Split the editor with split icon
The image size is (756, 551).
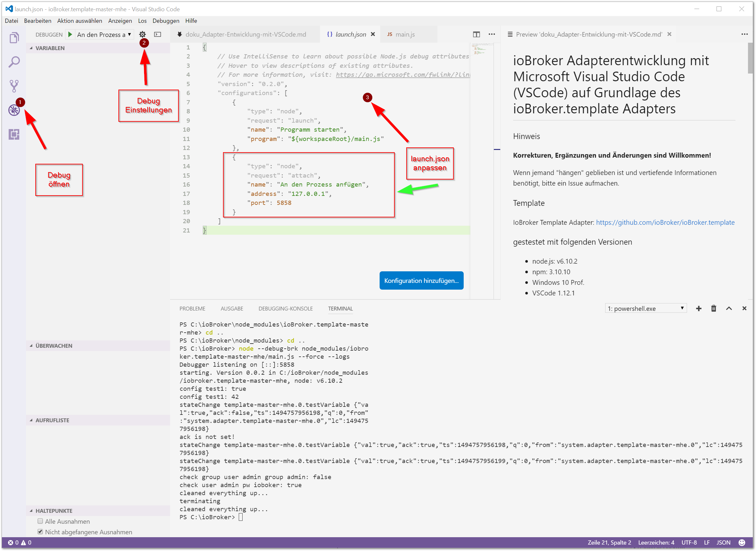pos(476,34)
